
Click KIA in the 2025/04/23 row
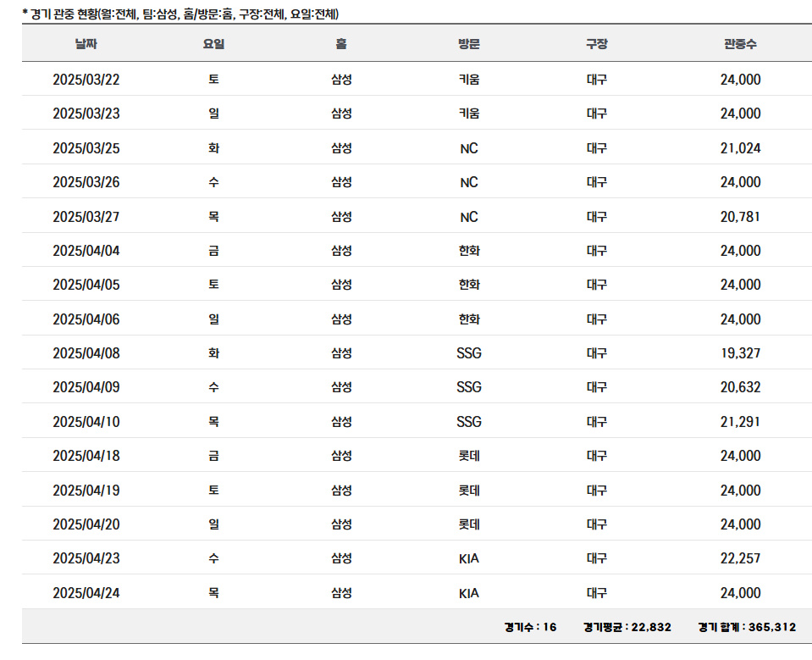pos(469,558)
